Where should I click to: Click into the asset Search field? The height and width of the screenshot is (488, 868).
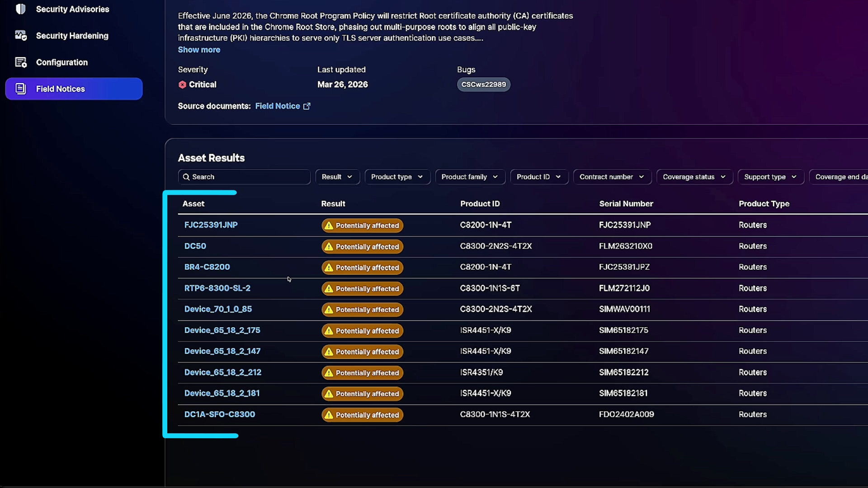click(x=244, y=177)
